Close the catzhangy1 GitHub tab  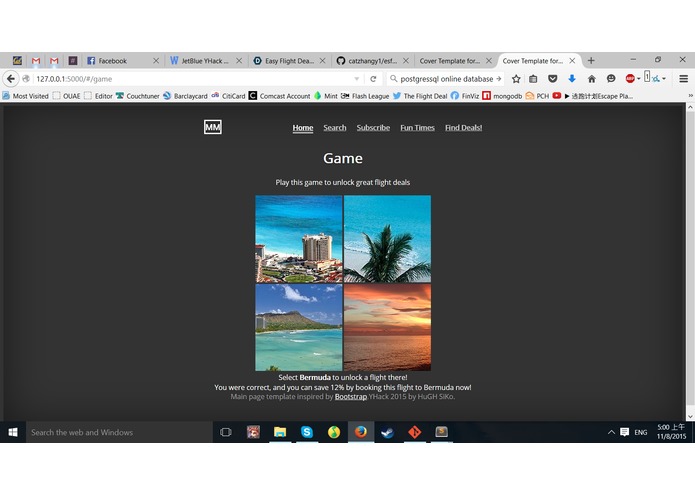pyautogui.click(x=406, y=61)
